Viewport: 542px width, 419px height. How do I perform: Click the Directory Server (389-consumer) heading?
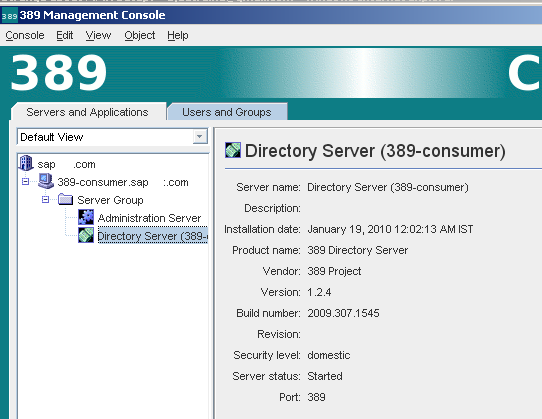point(375,151)
